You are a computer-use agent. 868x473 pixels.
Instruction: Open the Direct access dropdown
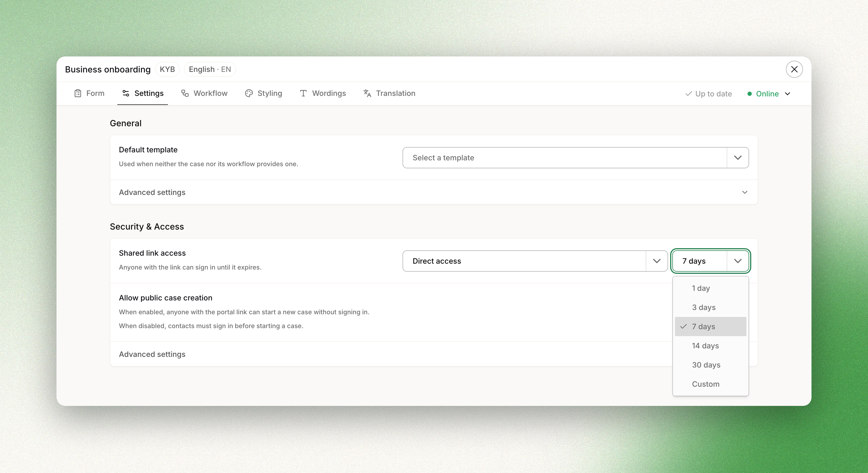(x=535, y=261)
